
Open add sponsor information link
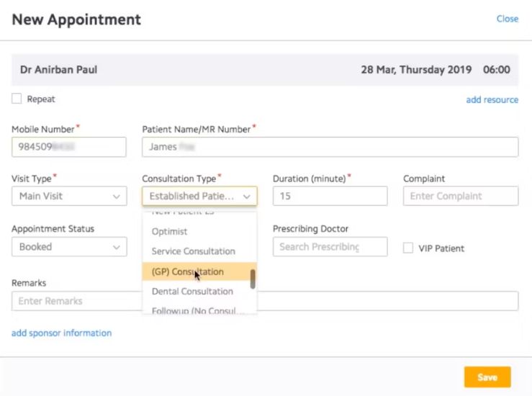[x=61, y=333]
